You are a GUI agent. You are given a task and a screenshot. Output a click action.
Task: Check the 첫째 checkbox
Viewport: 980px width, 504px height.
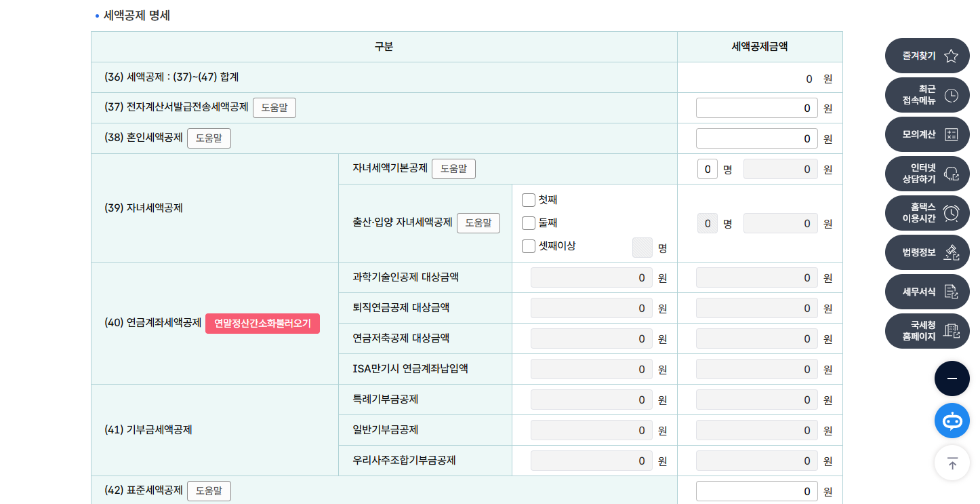tap(529, 200)
